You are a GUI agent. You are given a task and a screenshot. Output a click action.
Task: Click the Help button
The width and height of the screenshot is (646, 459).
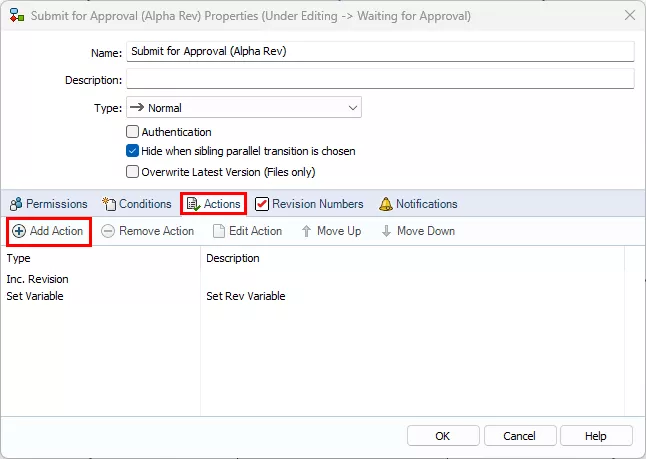(x=596, y=436)
